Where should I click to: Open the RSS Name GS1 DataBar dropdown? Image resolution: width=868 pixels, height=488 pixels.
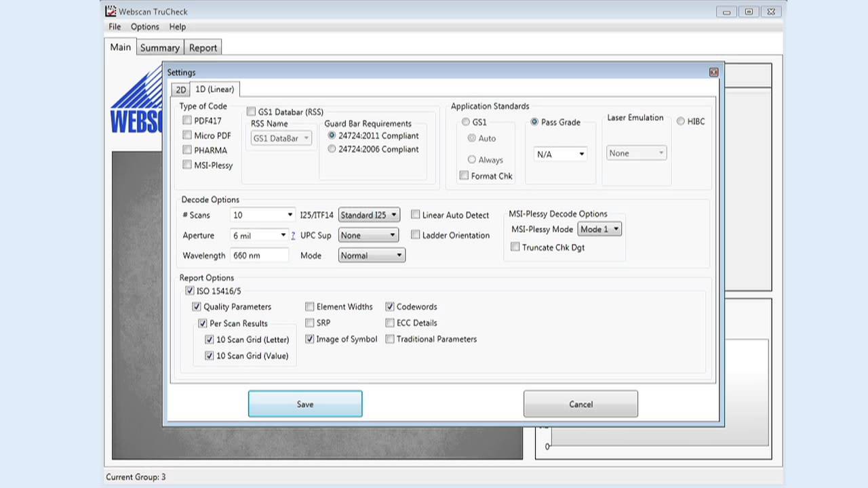(281, 138)
